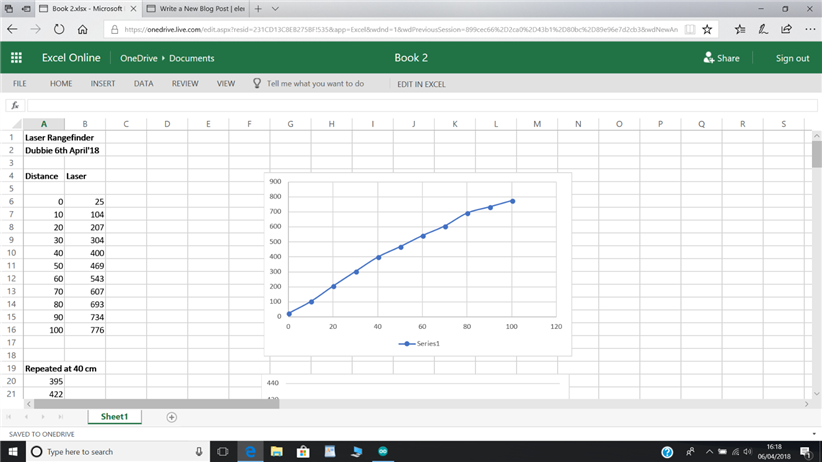The height and width of the screenshot is (462, 822).
Task: Click Sign out link
Action: coord(792,58)
